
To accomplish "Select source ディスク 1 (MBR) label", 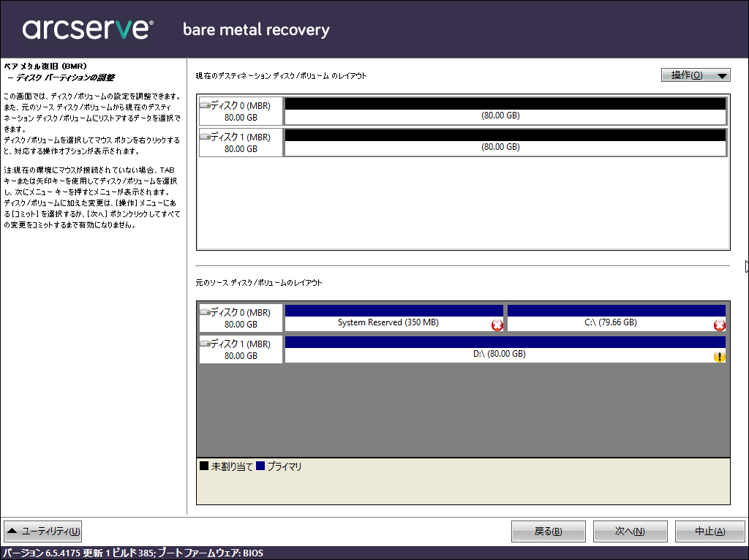I will coord(241,349).
